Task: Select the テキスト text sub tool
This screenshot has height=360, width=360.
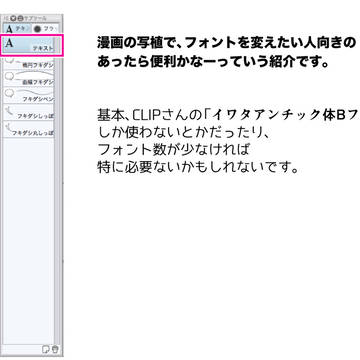Action: (29, 45)
